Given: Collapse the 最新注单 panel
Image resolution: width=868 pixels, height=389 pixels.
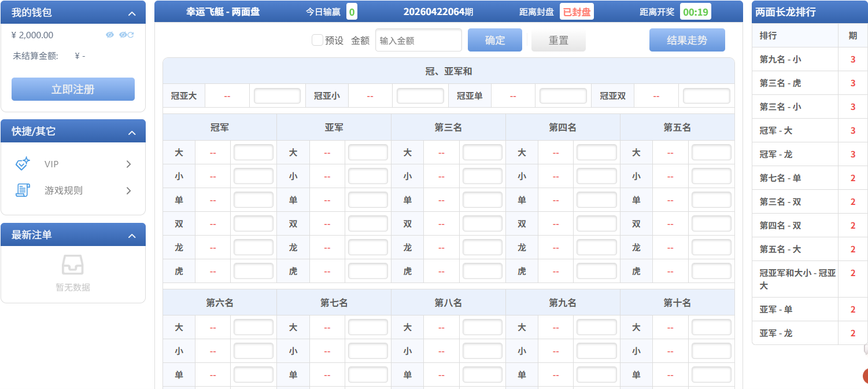Looking at the screenshot, I should coord(132,236).
